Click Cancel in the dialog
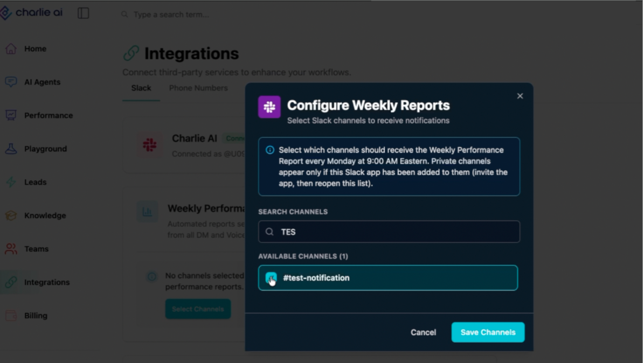 [x=423, y=332]
